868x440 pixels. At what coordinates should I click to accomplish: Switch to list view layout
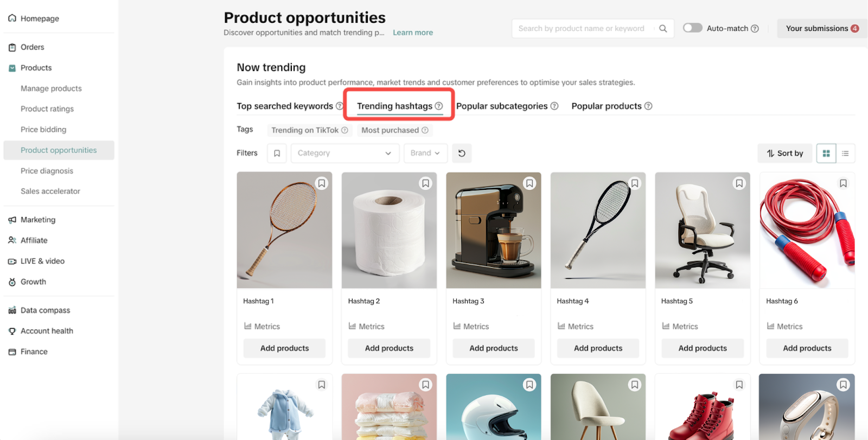pos(844,153)
